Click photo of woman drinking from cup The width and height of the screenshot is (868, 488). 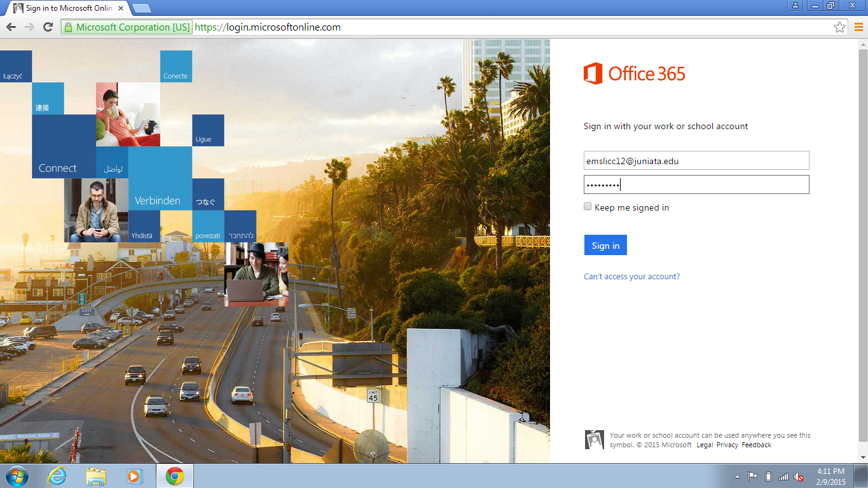(128, 115)
